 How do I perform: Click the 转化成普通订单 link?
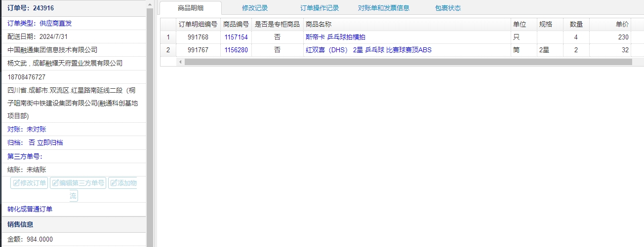[30, 209]
